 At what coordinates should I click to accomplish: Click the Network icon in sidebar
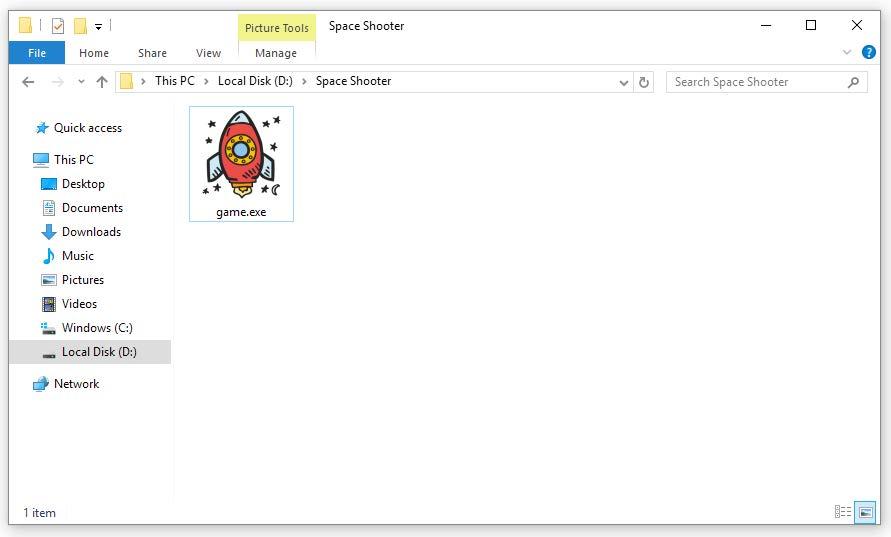click(x=41, y=384)
